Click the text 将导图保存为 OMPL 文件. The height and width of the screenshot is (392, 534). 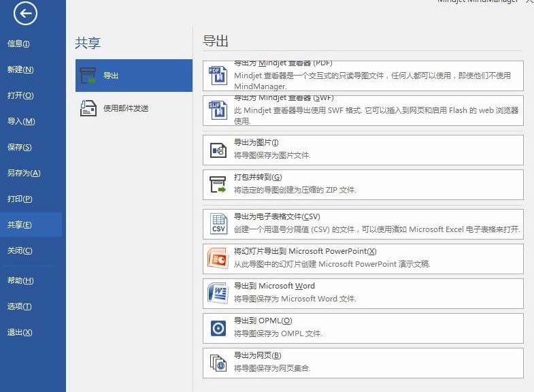(x=278, y=333)
